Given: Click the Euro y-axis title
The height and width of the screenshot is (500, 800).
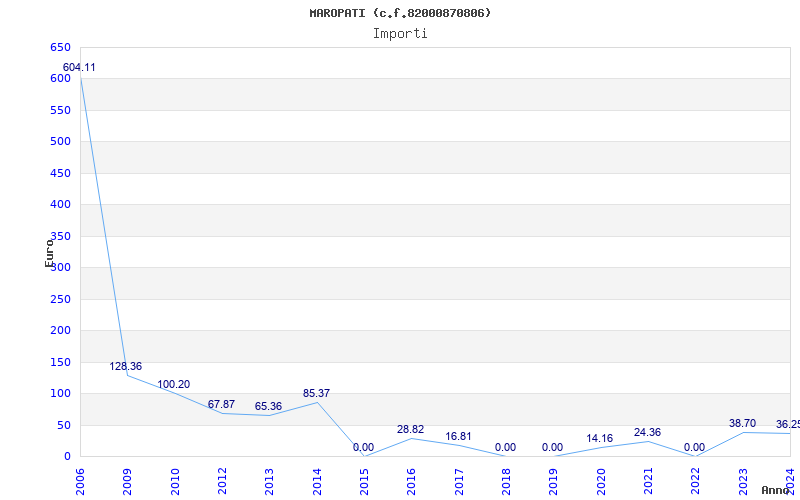Looking at the screenshot, I should point(49,253).
